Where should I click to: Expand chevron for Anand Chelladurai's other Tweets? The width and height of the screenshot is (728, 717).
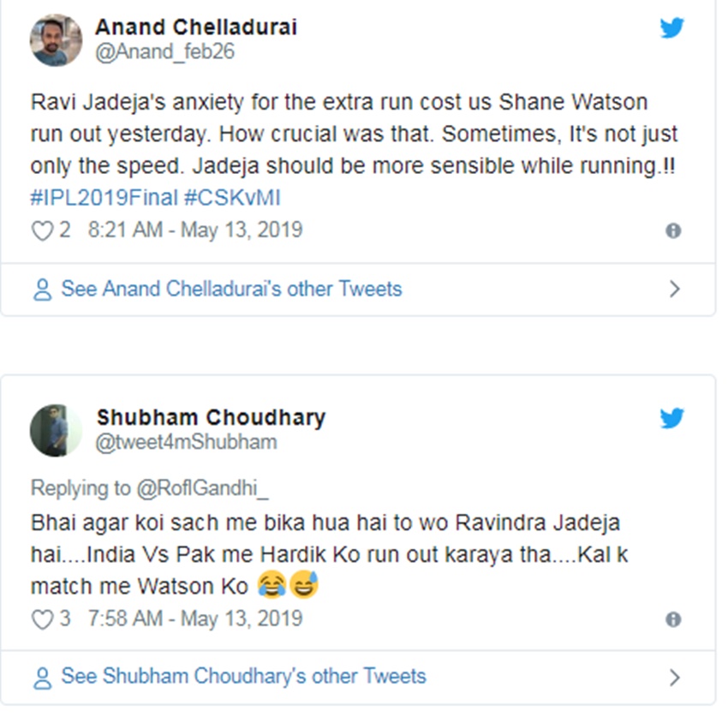[x=674, y=289]
